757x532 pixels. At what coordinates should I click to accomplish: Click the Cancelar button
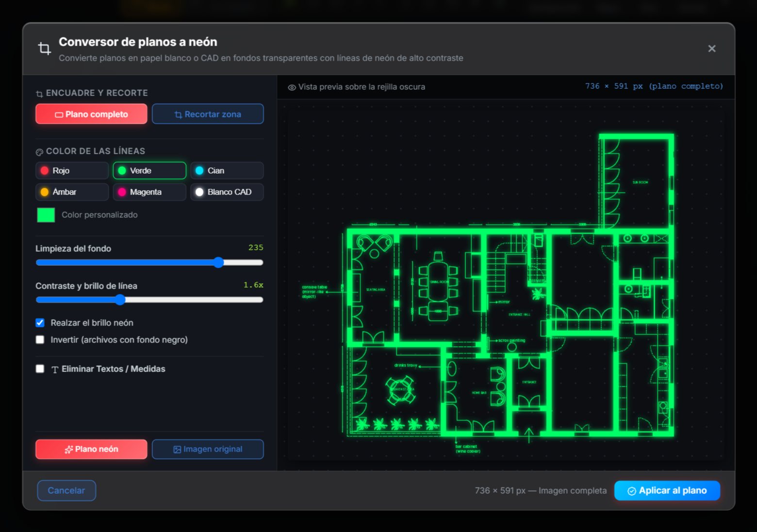pos(66,490)
